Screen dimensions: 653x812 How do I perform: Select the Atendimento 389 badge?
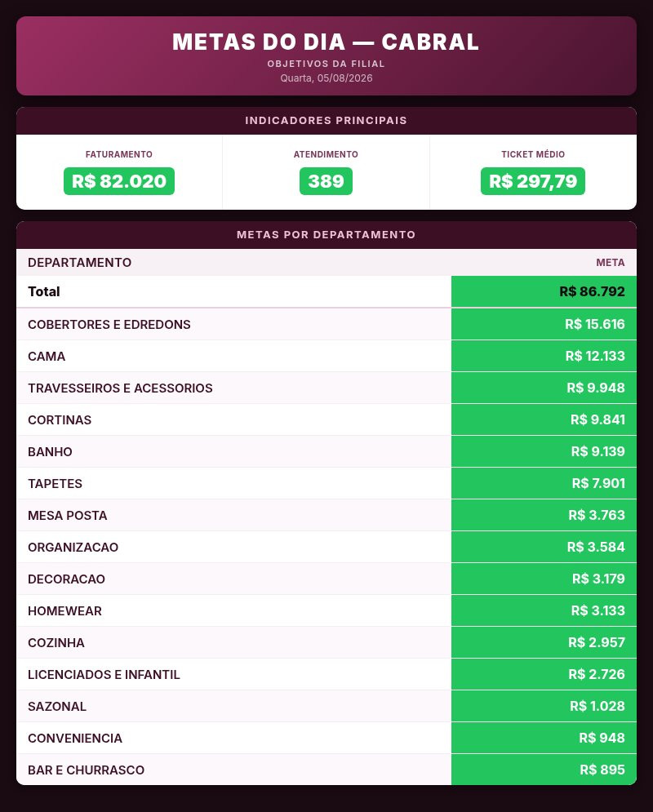pos(326,181)
